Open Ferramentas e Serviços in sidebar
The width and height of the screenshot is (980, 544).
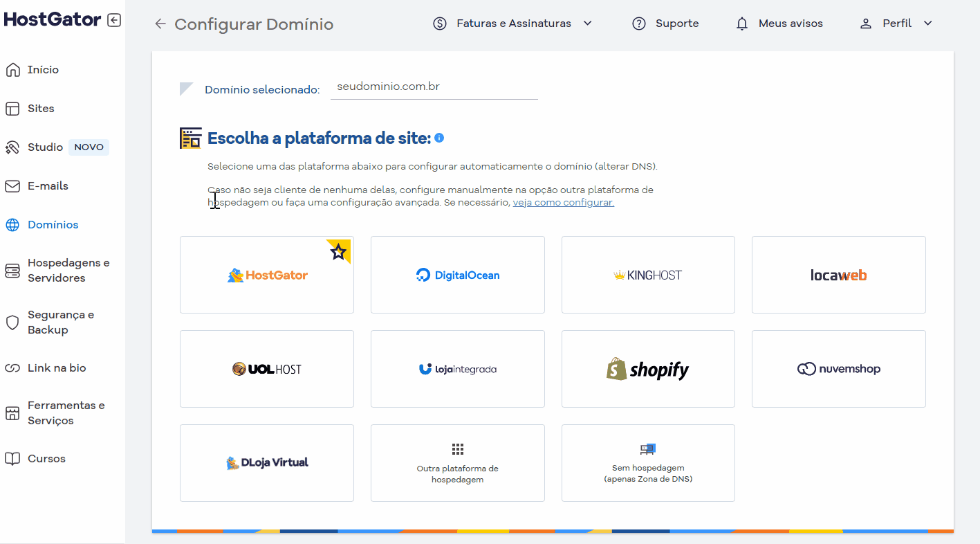tap(66, 413)
